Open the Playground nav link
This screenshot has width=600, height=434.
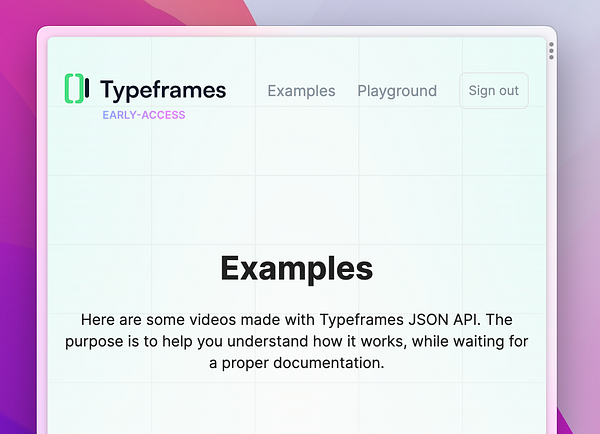(x=397, y=91)
